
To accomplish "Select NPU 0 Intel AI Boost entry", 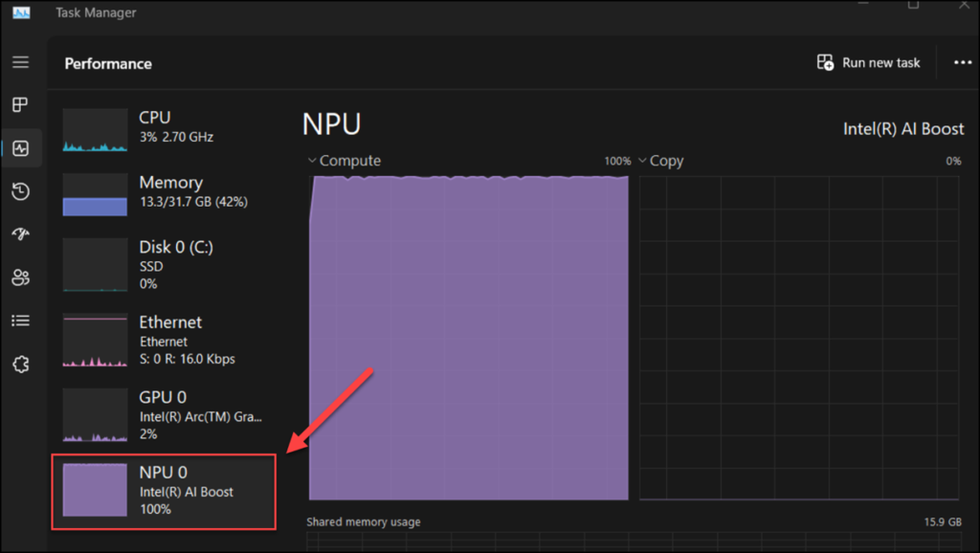I will tap(164, 491).
